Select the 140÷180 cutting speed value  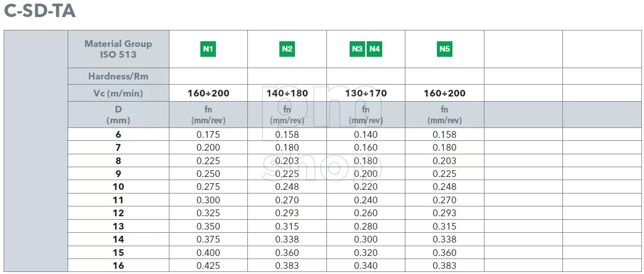287,93
